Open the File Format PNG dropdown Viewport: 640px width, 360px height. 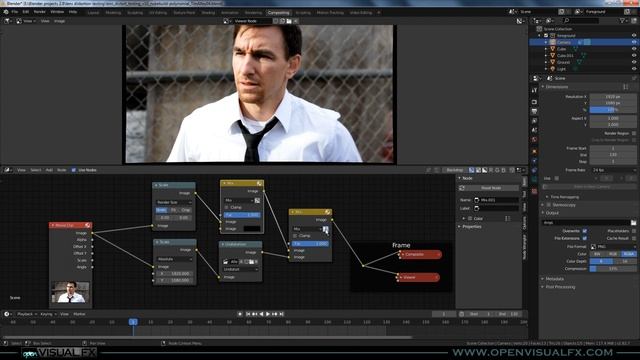click(x=613, y=247)
